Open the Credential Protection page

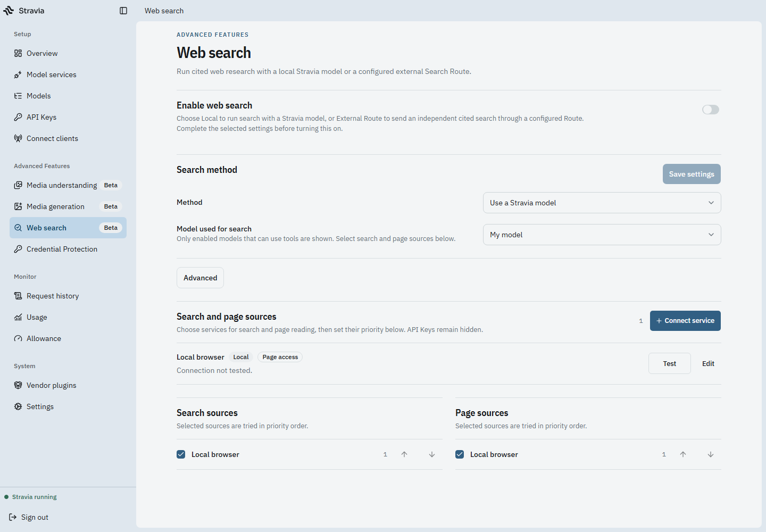(68, 249)
